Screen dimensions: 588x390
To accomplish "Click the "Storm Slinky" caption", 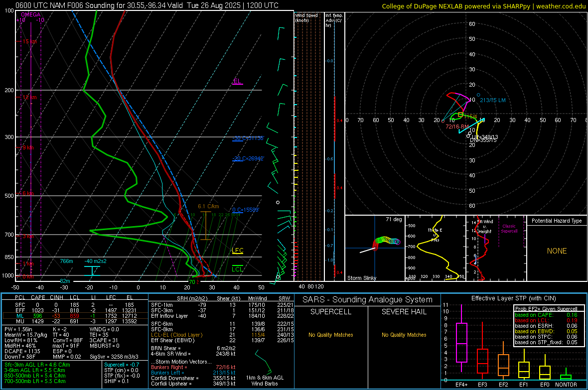I will point(361,278).
